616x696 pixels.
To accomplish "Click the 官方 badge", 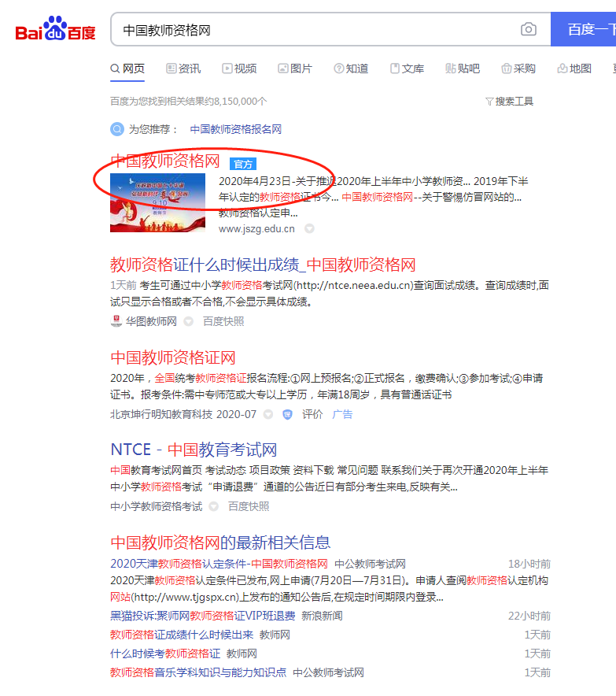I will click(x=243, y=165).
